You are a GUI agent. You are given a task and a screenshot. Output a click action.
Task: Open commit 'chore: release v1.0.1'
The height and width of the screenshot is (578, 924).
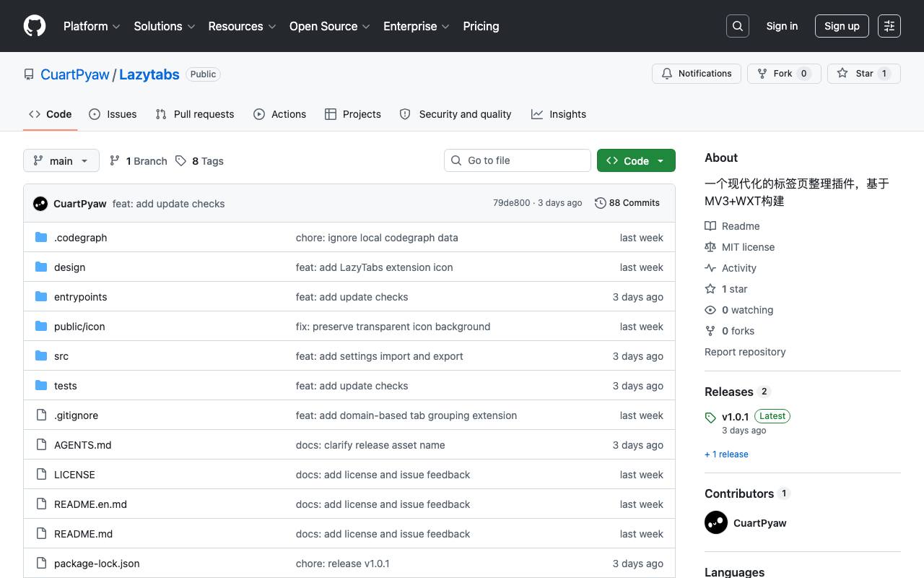(x=342, y=564)
